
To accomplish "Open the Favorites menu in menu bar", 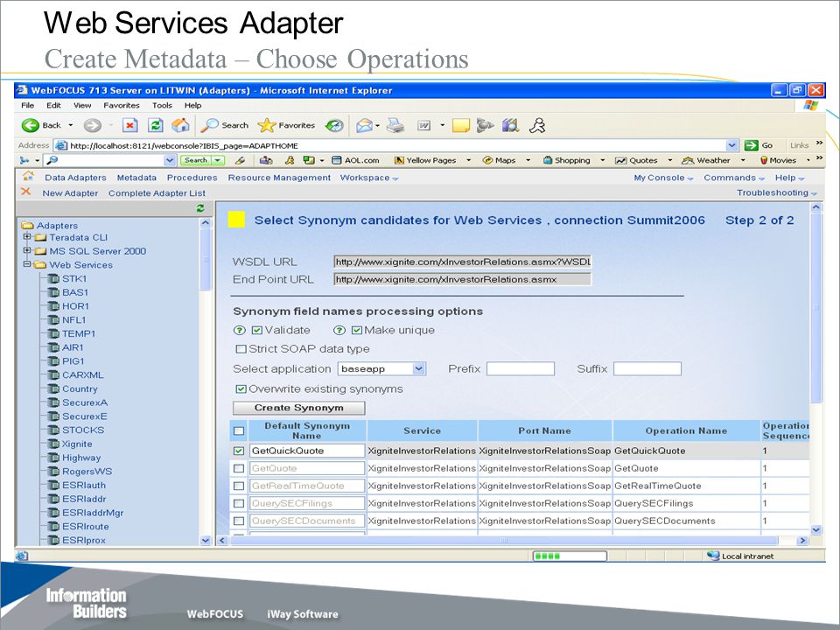I will pos(122,106).
